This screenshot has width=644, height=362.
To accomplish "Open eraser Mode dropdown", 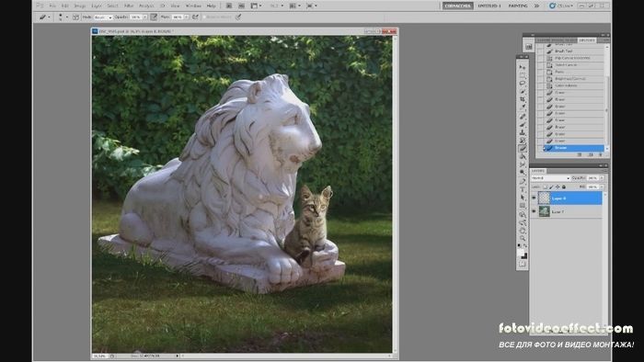I will 103,17.
